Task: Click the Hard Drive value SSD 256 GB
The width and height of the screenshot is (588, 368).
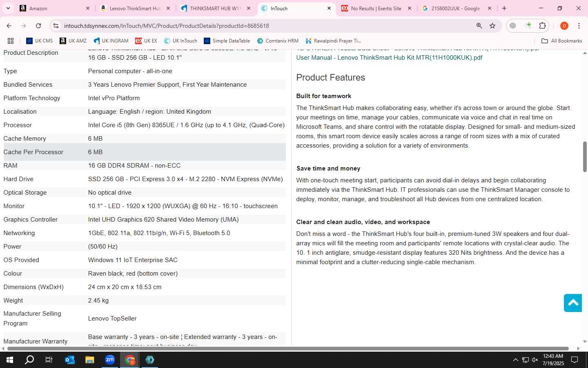Action: coord(185,179)
